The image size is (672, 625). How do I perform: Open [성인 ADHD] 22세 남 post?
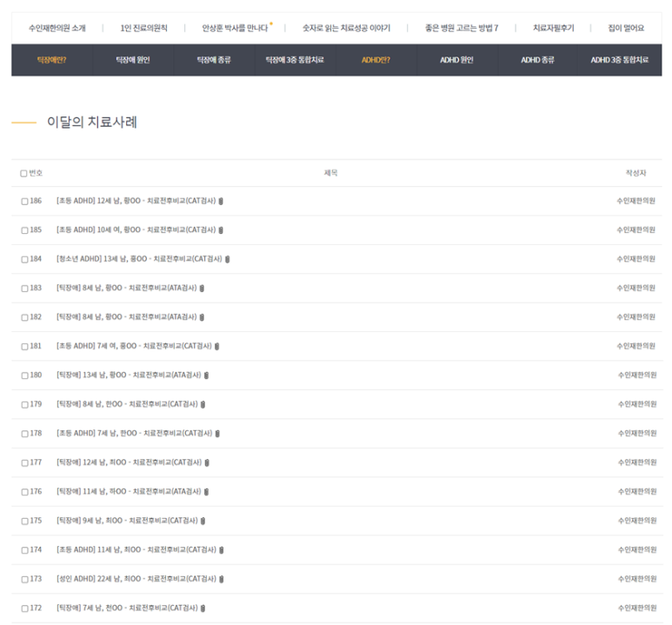click(136, 579)
